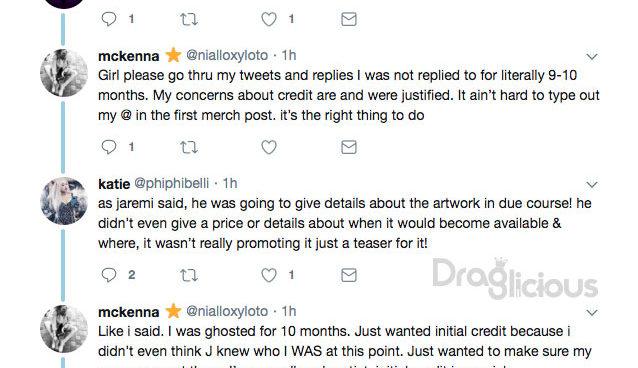This screenshot has width=638, height=368.
Task: Retweet mckenna's 'Girl please go thru' tweet
Action: pyautogui.click(x=189, y=147)
